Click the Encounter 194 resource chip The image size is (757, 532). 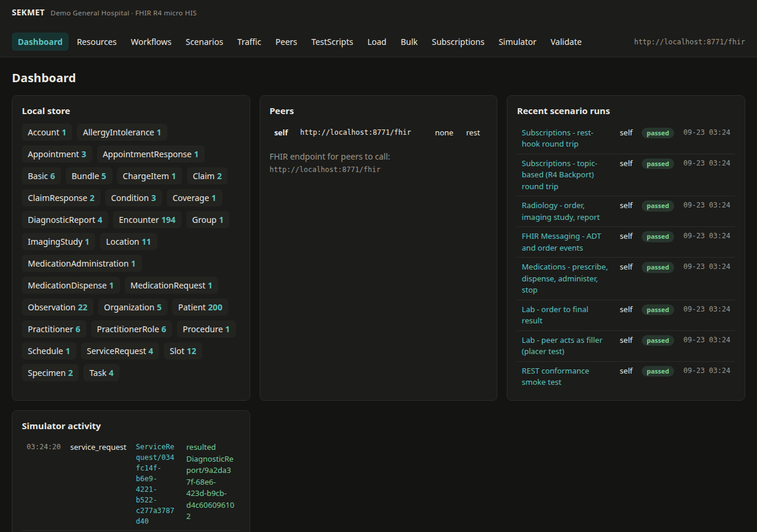pyautogui.click(x=147, y=220)
